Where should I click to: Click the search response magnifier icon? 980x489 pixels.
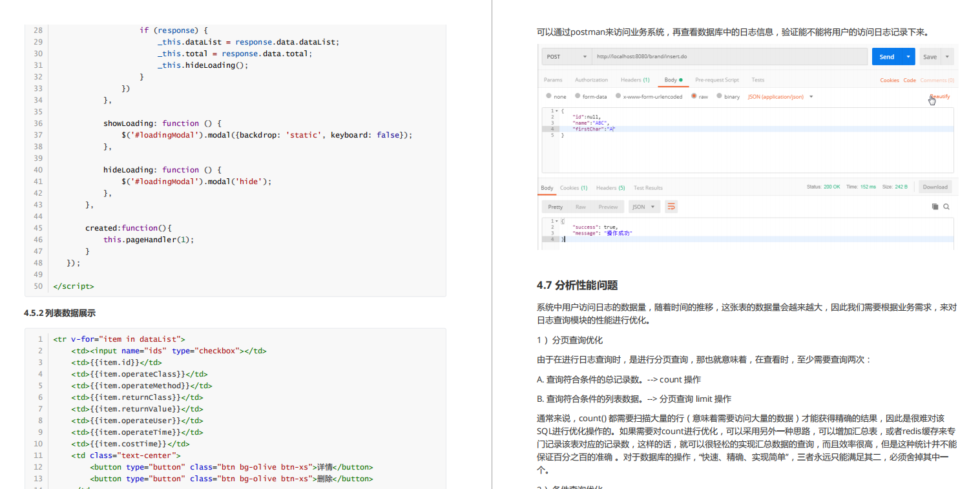coord(946,207)
